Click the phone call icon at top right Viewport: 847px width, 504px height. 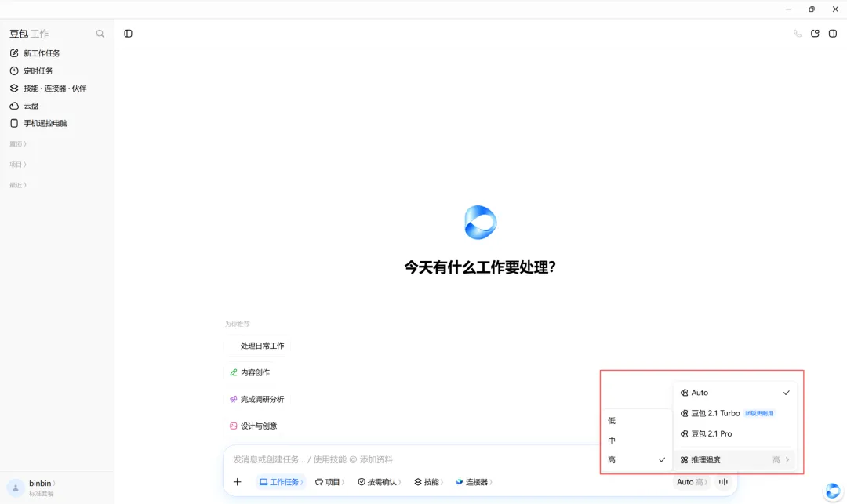798,34
